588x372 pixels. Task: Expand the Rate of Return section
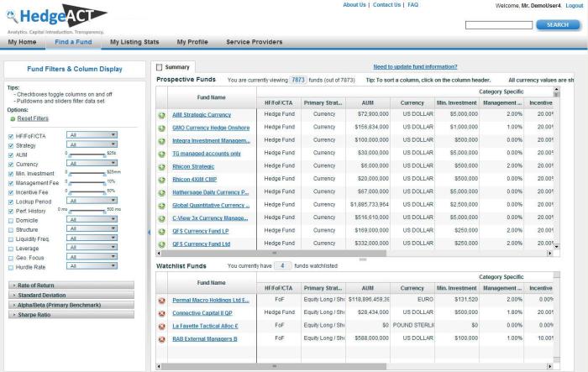71,286
